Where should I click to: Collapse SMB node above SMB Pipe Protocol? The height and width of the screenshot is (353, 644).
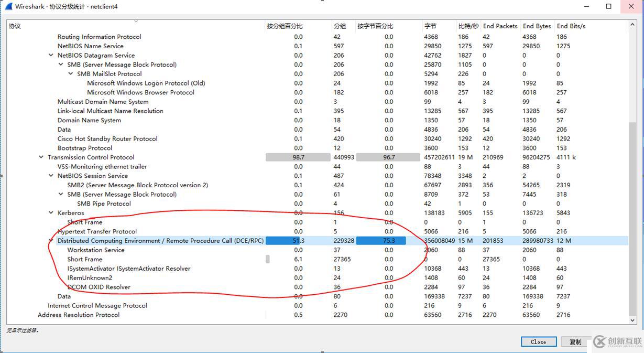[61, 195]
